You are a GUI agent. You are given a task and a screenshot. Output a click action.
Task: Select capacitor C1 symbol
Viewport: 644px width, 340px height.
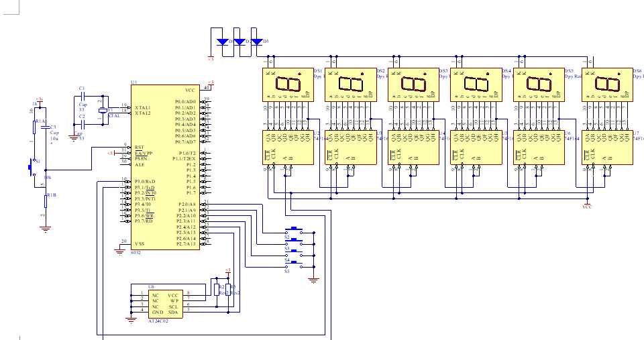[x=83, y=97]
